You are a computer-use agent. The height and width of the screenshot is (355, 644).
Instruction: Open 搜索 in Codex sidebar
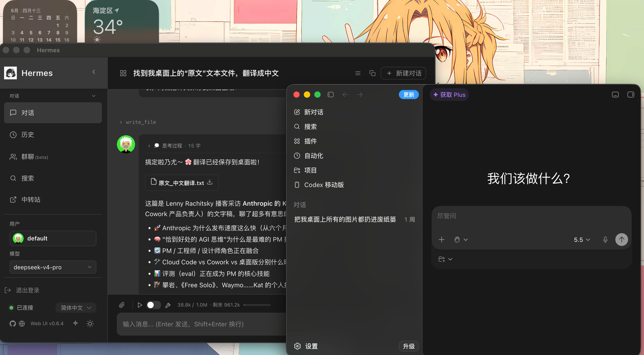355,127
